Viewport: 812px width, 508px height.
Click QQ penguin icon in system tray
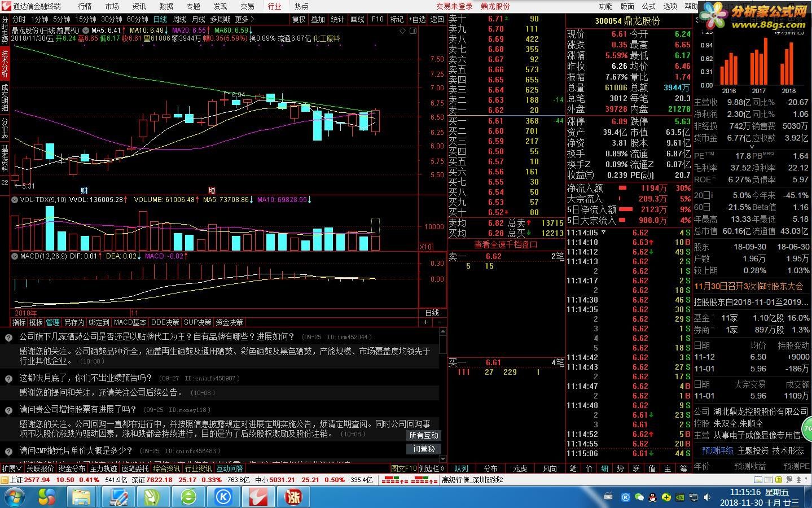[x=652, y=497]
